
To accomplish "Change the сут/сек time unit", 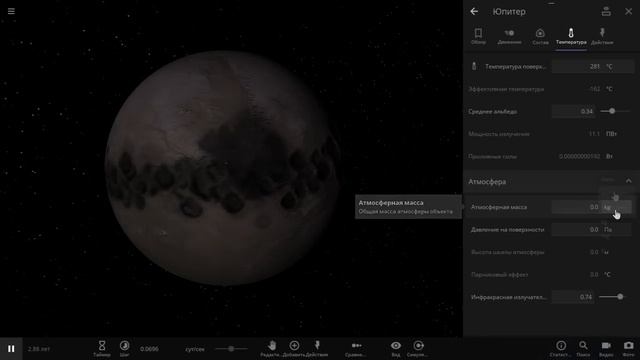I will [195, 349].
